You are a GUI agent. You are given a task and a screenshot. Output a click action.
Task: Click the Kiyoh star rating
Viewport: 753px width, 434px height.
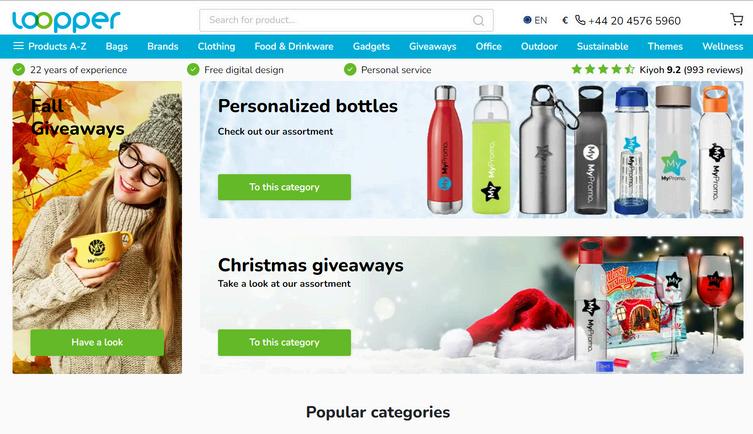click(603, 70)
